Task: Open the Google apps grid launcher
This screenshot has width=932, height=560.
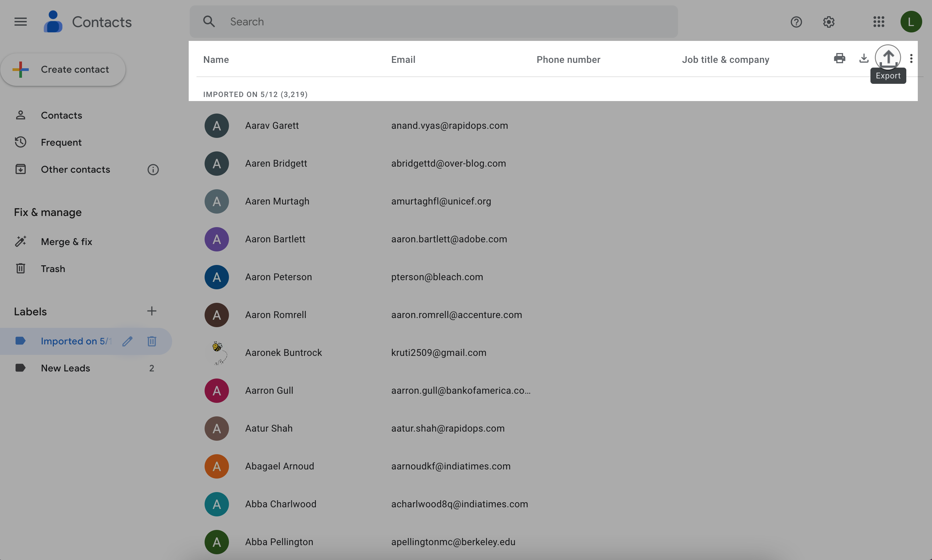Action: tap(878, 22)
